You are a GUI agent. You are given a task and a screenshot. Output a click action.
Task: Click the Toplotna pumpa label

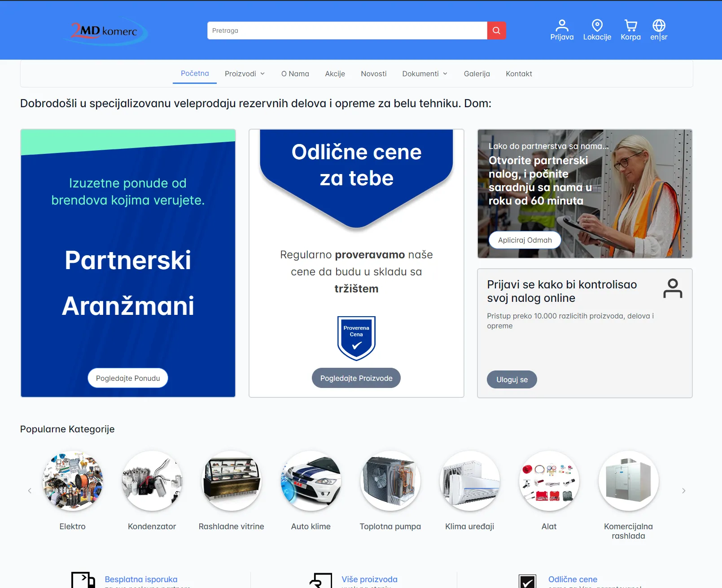click(390, 526)
